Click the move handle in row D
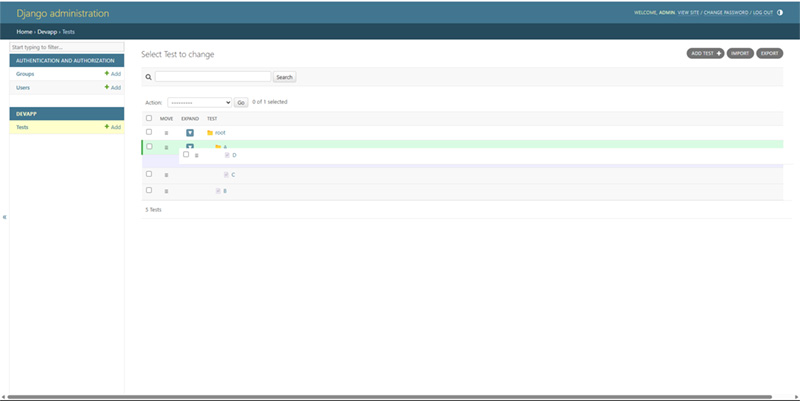The width and height of the screenshot is (800, 401). [x=196, y=155]
